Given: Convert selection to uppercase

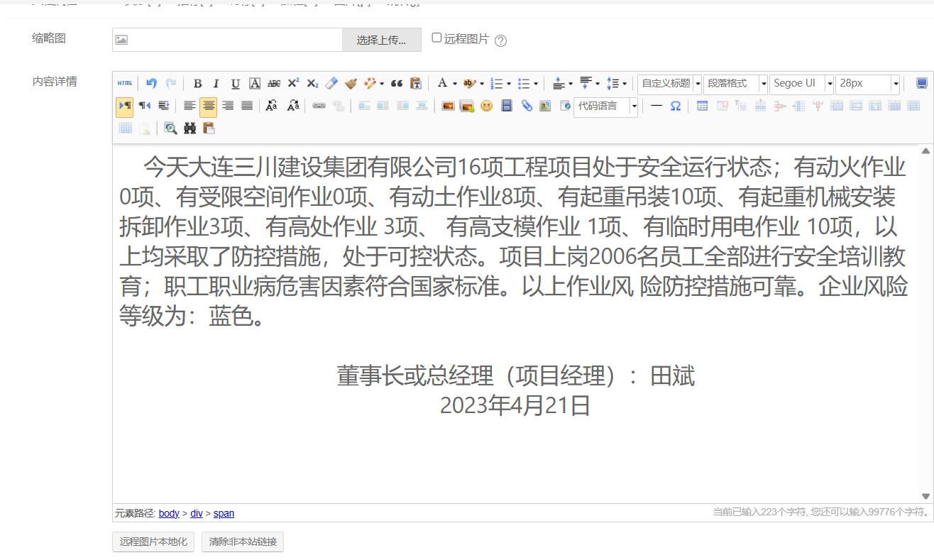Looking at the screenshot, I should (272, 106).
